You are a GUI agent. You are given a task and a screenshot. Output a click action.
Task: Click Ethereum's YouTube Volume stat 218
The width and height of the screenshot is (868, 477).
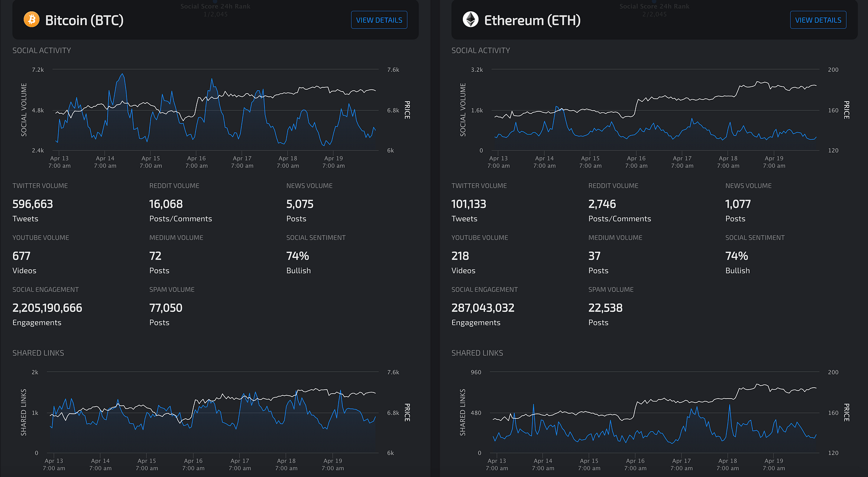[x=460, y=256]
